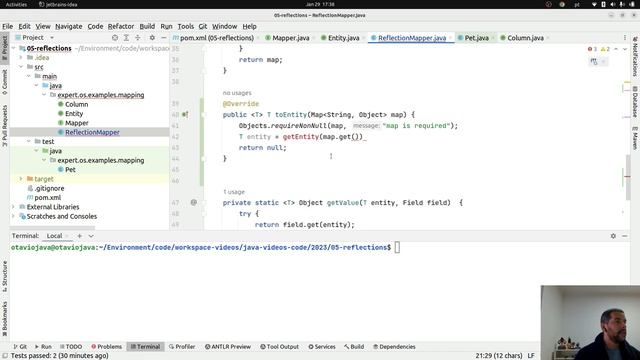Open the Dependencies tool window
The image size is (640, 360).
(x=394, y=347)
